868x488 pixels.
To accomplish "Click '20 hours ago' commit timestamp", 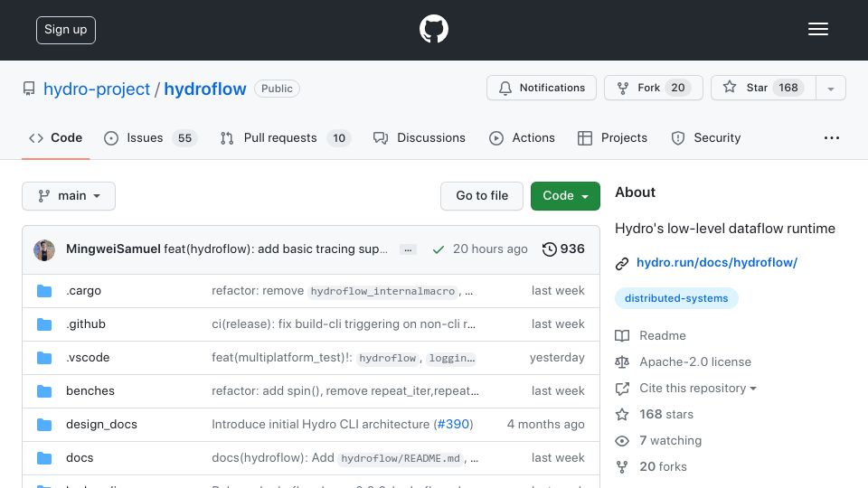I will coord(490,249).
